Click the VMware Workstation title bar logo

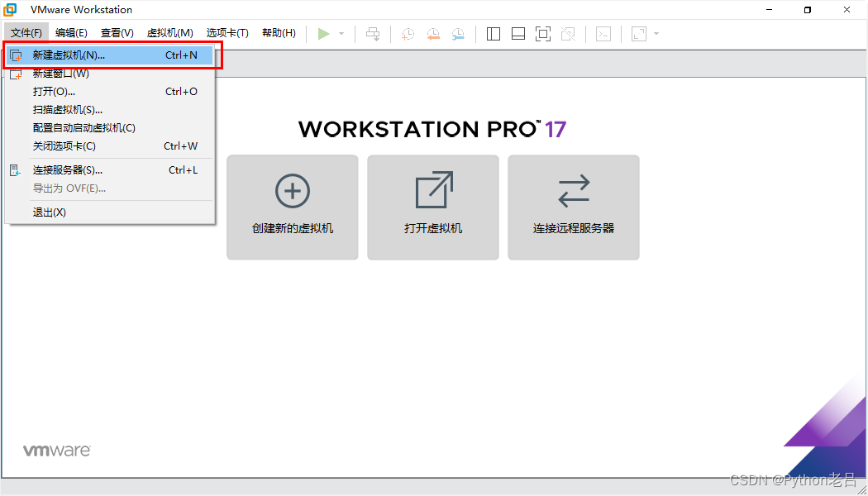click(10, 9)
